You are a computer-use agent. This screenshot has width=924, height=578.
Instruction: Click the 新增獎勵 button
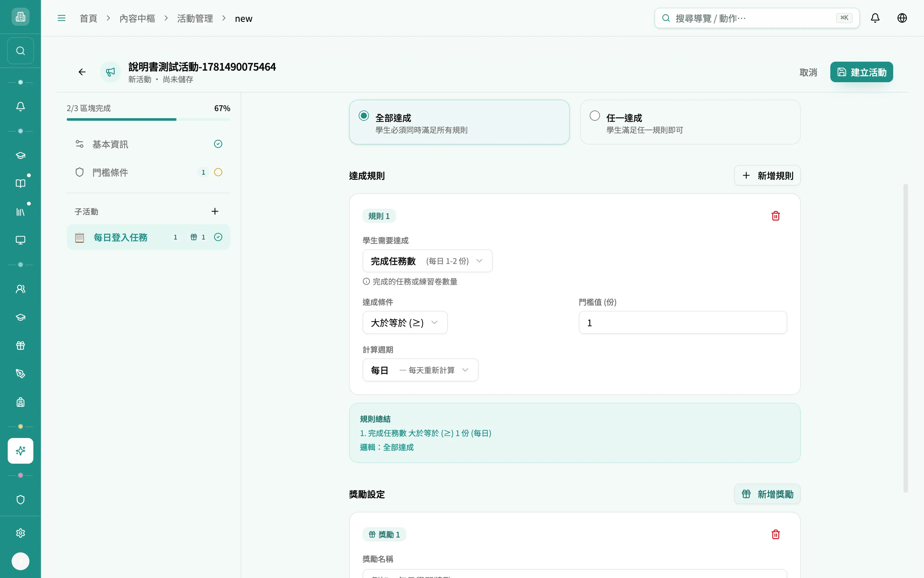click(x=767, y=494)
